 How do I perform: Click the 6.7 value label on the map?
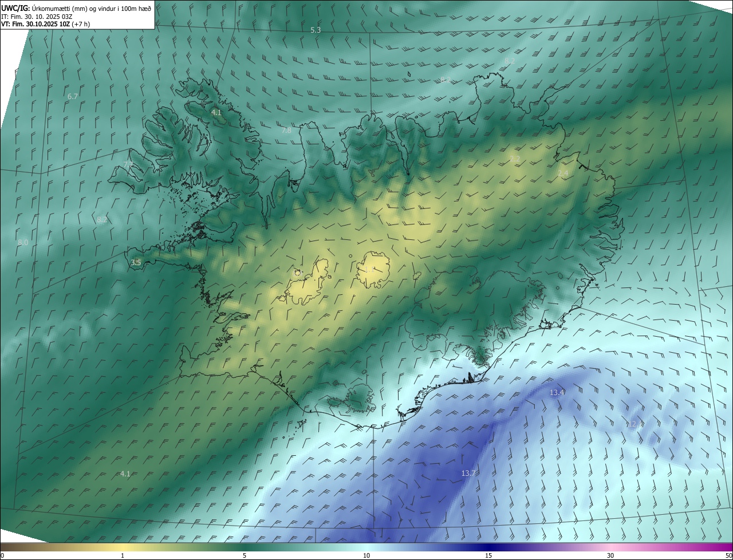point(73,96)
